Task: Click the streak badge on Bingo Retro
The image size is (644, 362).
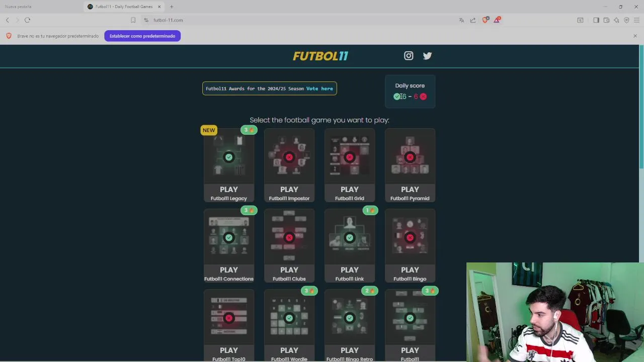Action: coord(370,291)
